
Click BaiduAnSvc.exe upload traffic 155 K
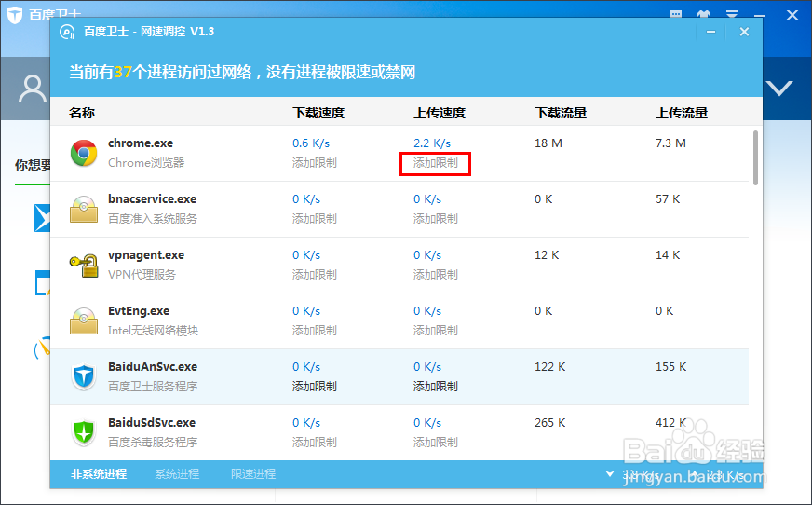pos(671,367)
